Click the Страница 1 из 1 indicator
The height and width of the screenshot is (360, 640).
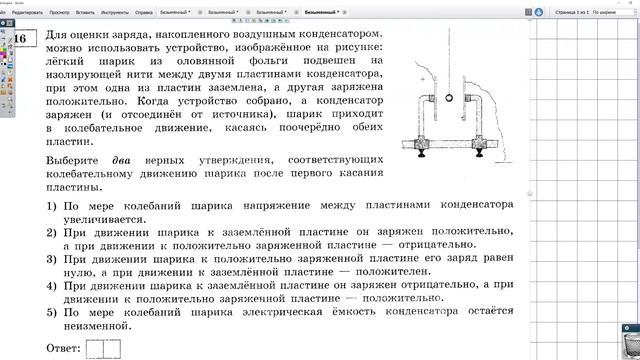(x=572, y=12)
